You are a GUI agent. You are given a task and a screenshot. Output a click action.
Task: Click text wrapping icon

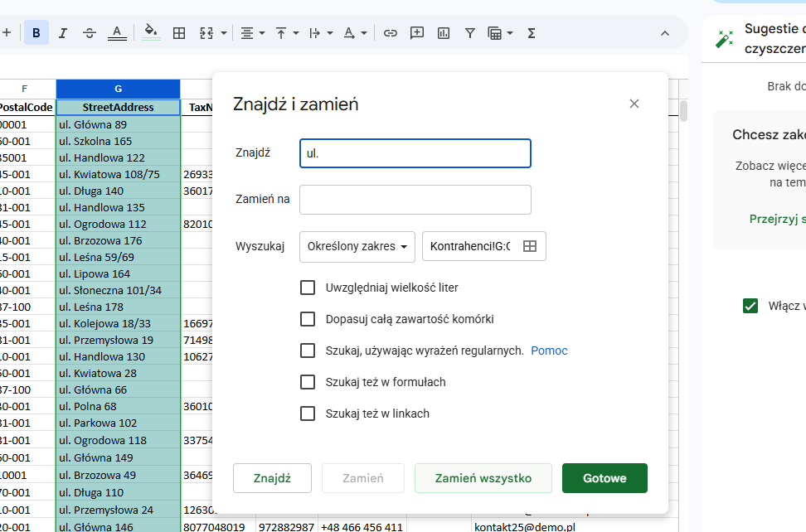314,33
